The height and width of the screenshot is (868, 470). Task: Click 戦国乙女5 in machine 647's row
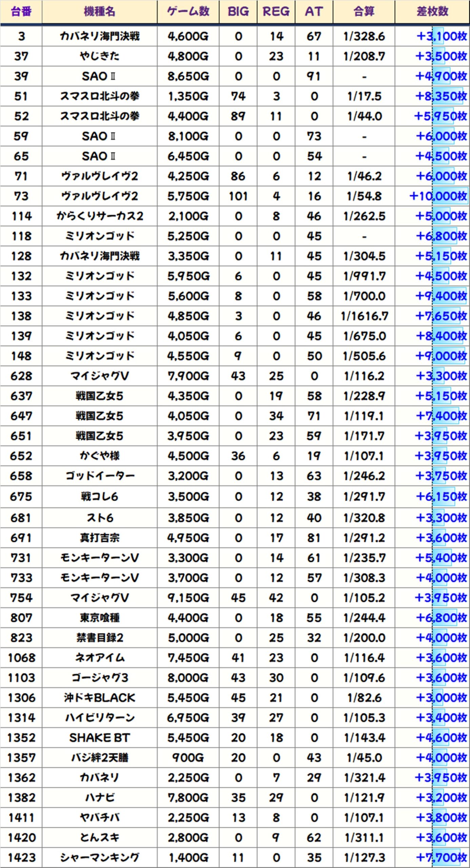click(x=100, y=416)
